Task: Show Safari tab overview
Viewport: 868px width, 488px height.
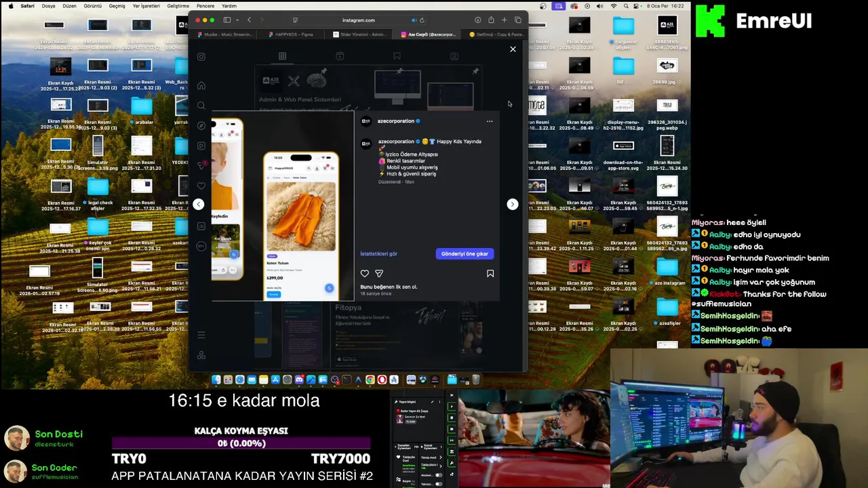Action: (518, 20)
